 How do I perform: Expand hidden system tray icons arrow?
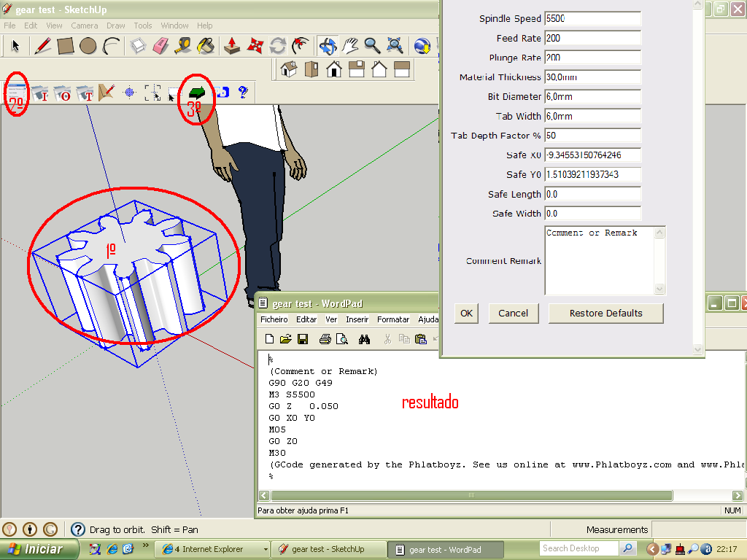tap(652, 549)
